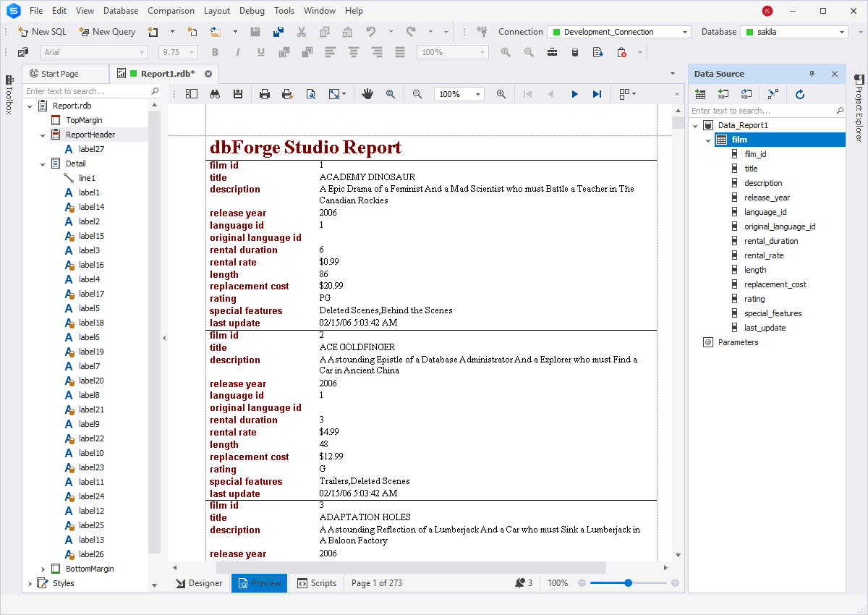Viewport: 868px width, 615px height.
Task: Select the Preview view tab
Action: pyautogui.click(x=259, y=583)
